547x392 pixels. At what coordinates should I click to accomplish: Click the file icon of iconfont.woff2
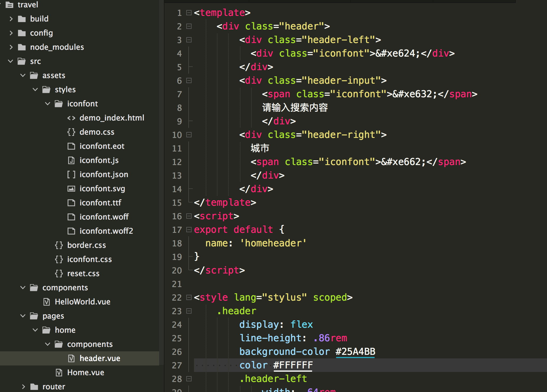[x=71, y=231]
